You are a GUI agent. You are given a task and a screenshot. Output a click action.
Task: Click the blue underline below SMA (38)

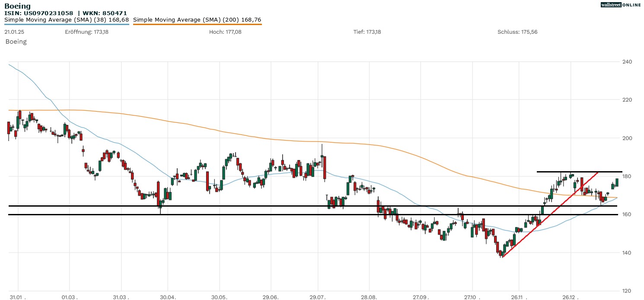point(67,24)
